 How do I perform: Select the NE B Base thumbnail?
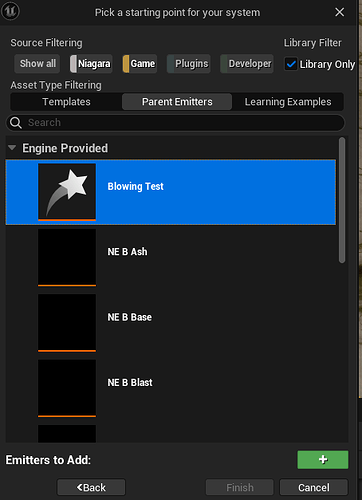[67, 322]
